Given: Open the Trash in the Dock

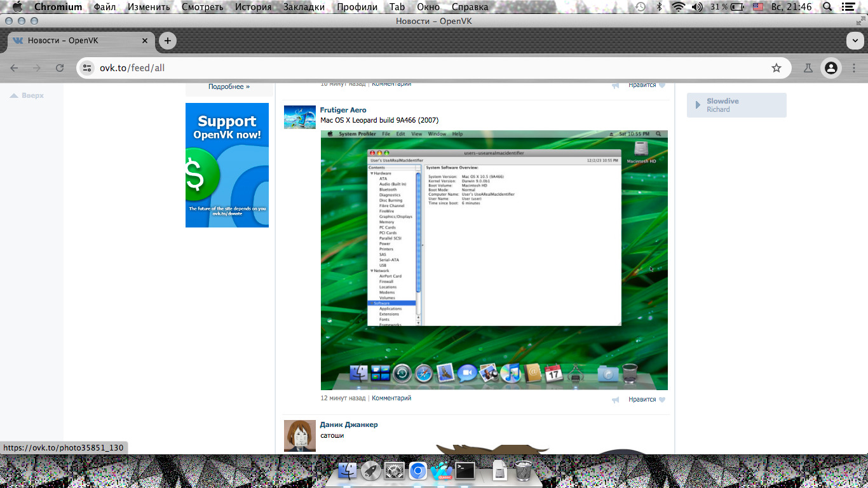Looking at the screenshot, I should 523,471.
